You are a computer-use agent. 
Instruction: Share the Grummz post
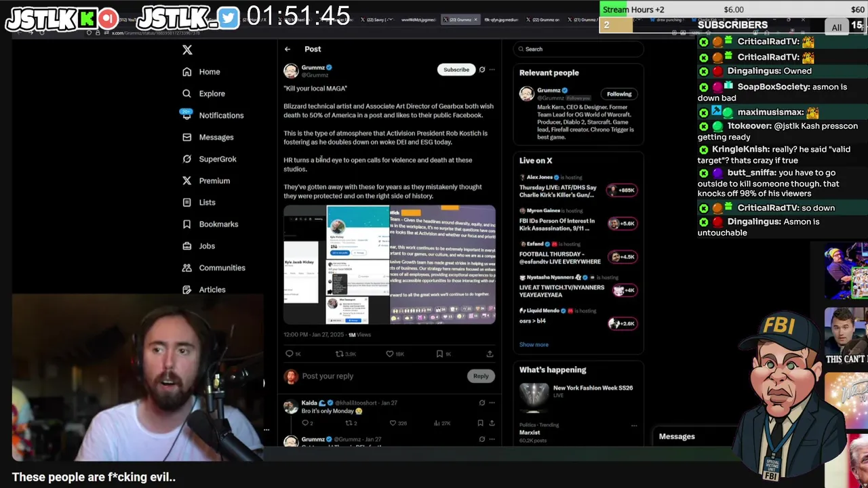(490, 354)
